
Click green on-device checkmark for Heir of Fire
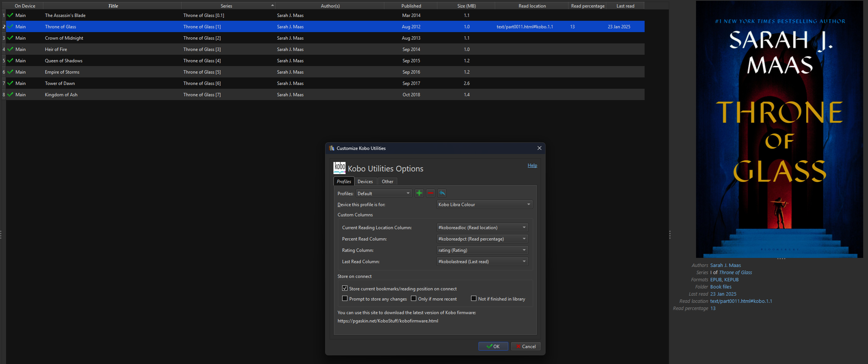click(10, 49)
